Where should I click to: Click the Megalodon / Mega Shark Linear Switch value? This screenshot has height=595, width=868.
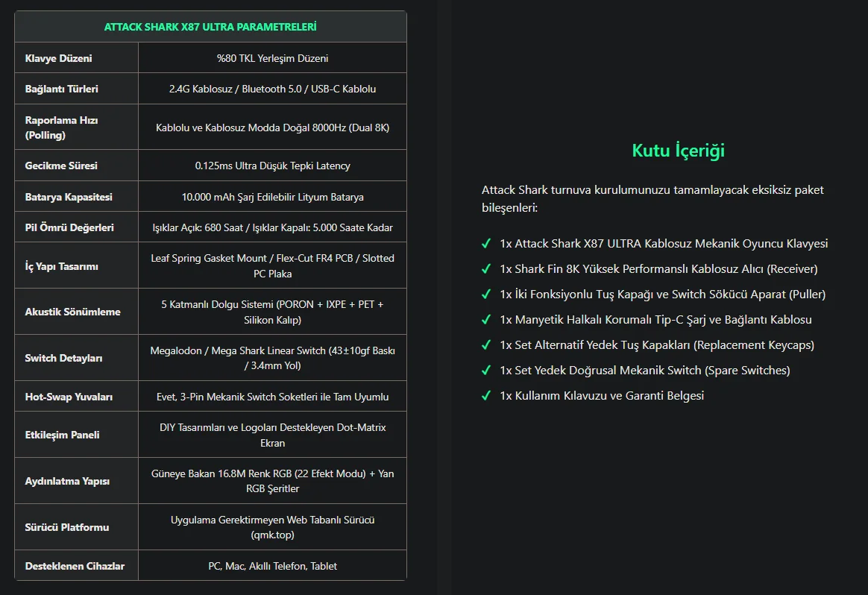click(272, 358)
